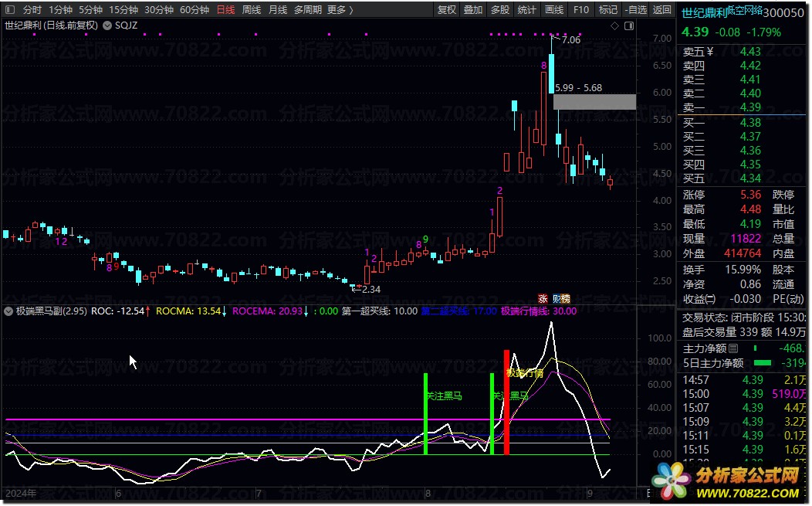Image resolution: width=812 pixels, height=506 pixels.
Task: Remove stock via -自选 button
Action: pos(635,10)
